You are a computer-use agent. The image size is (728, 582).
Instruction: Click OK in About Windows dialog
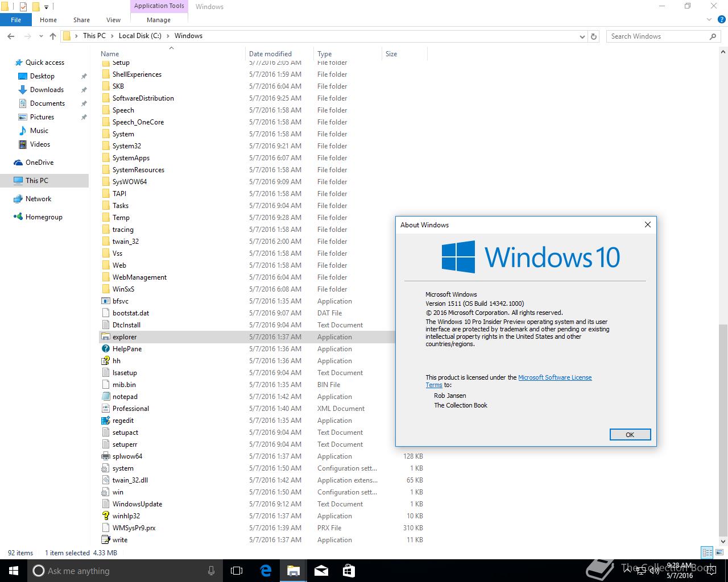[x=630, y=435]
